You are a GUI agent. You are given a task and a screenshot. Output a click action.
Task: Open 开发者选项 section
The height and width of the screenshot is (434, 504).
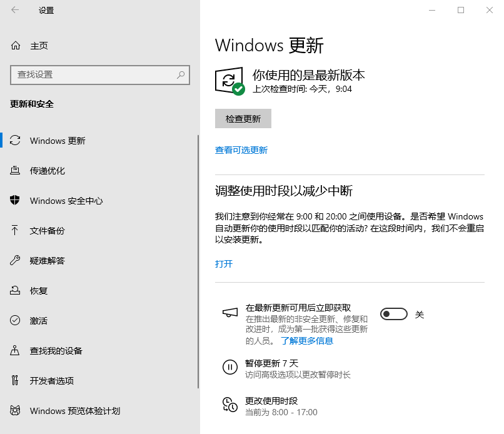pos(51,381)
